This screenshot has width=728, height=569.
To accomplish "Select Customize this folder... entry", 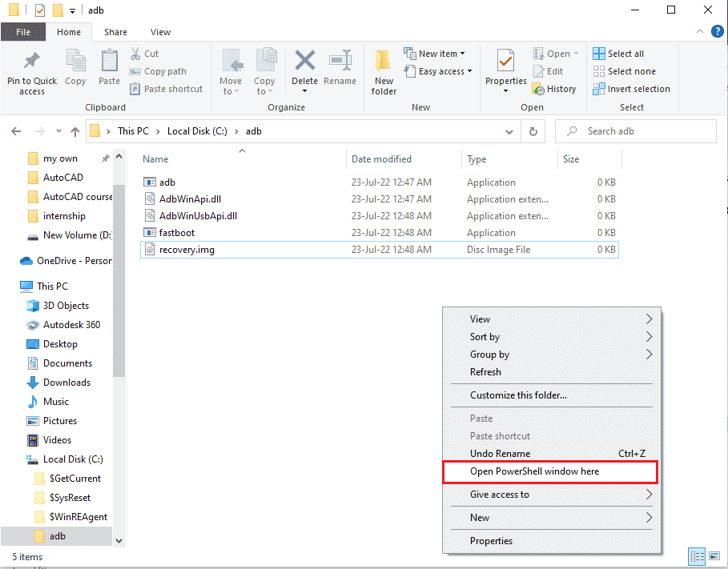I will point(551,395).
